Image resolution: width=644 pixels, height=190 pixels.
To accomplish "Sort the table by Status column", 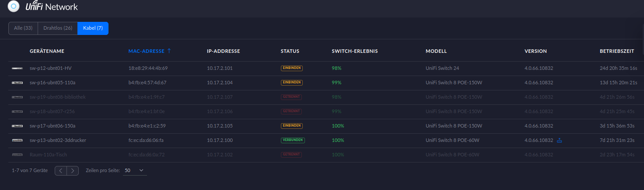I will click(290, 51).
